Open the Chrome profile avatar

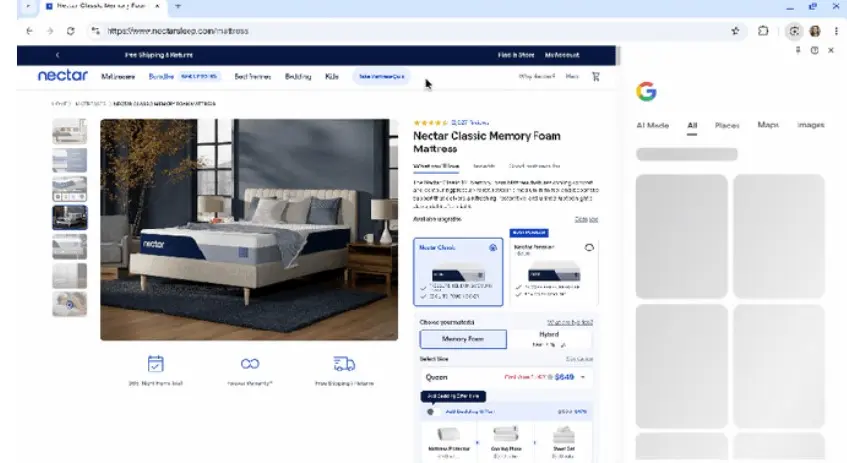click(815, 31)
